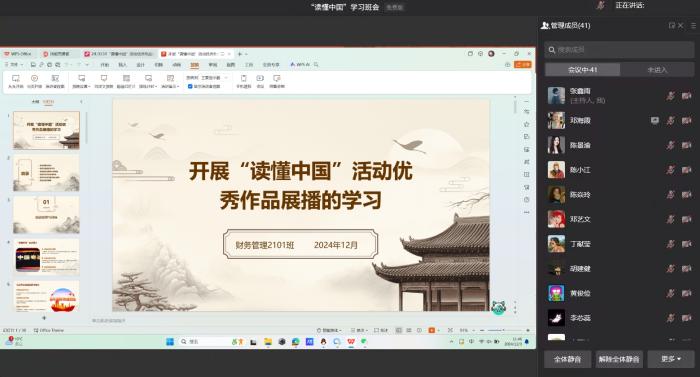Expand the slideshow settings dropdown
This screenshot has width=700, height=377.
[x=81, y=81]
